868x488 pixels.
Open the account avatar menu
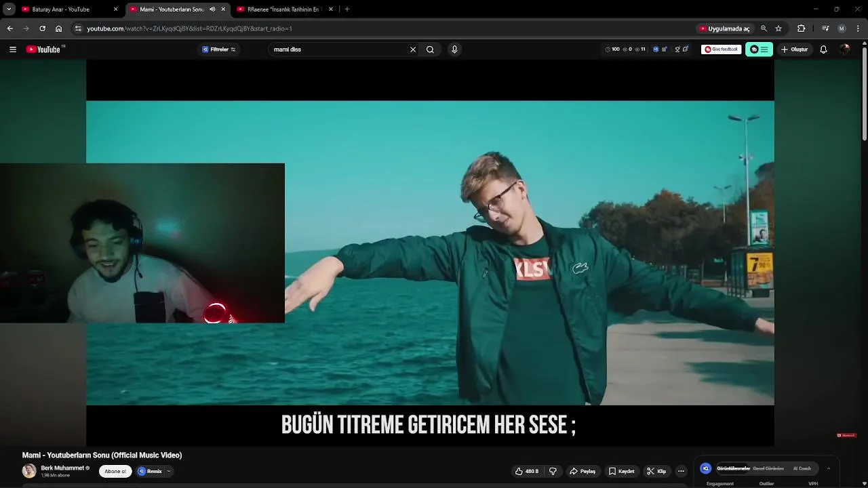coord(845,49)
